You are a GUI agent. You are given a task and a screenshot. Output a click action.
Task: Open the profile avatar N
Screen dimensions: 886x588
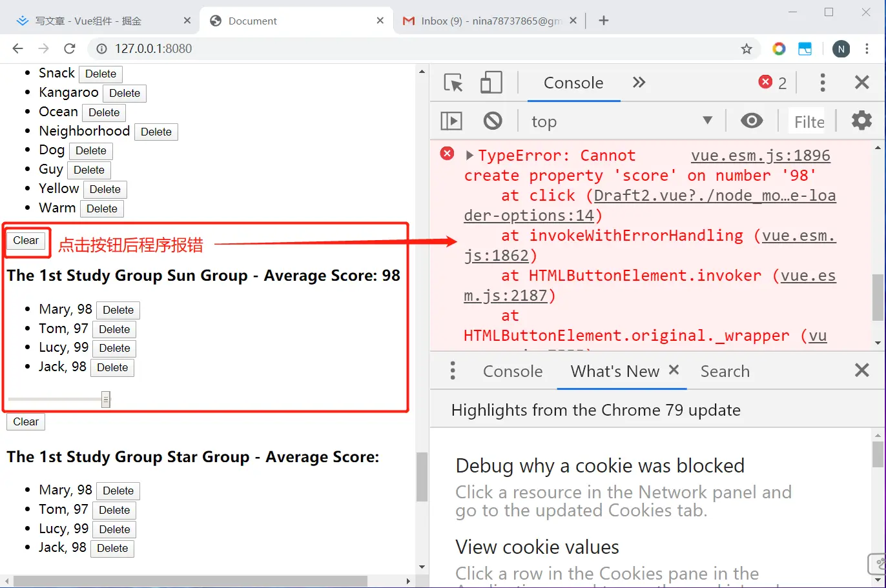(841, 48)
